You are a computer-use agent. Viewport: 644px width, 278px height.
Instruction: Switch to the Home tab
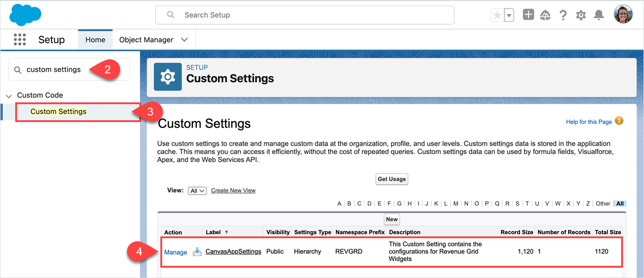tap(95, 40)
